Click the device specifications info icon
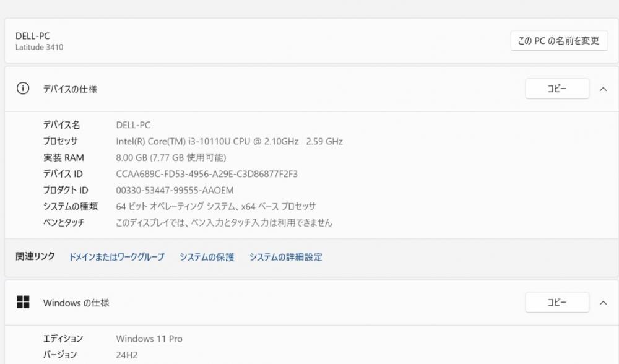619x364 pixels. 23,88
